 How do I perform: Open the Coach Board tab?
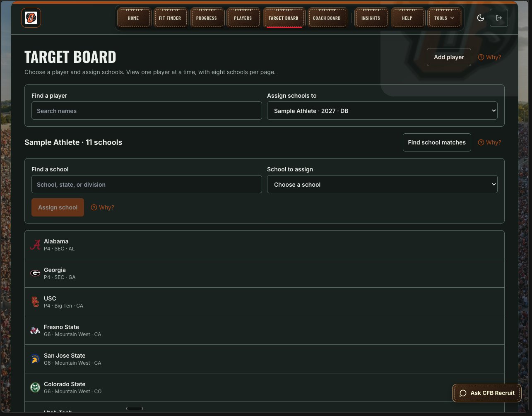[327, 18]
